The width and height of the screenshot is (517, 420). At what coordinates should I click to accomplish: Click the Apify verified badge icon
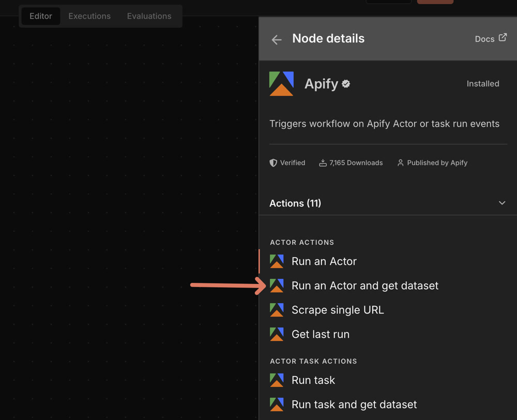(x=346, y=84)
